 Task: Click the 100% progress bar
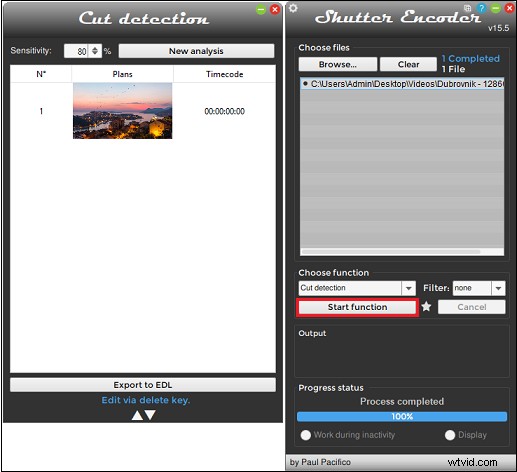[402, 416]
